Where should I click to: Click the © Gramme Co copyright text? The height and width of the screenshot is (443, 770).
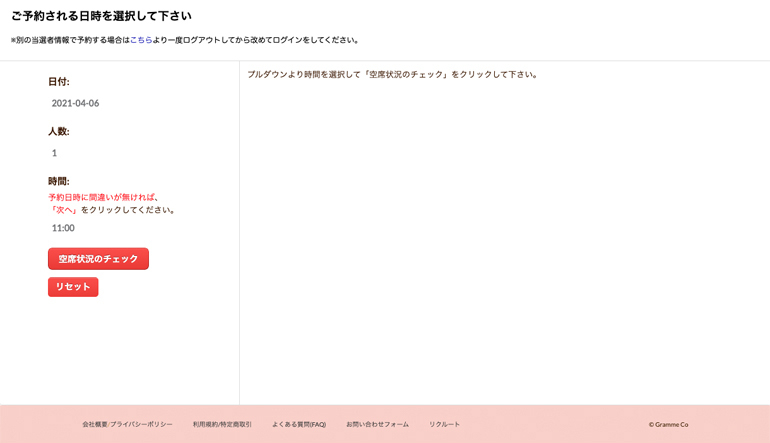point(668,424)
